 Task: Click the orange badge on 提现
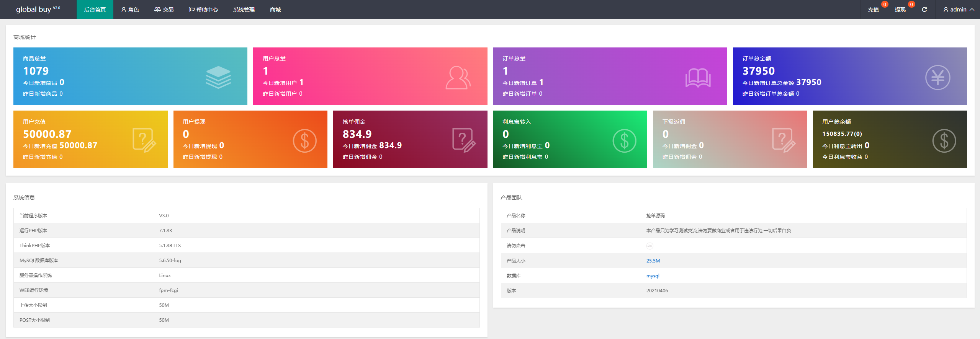tap(911, 5)
